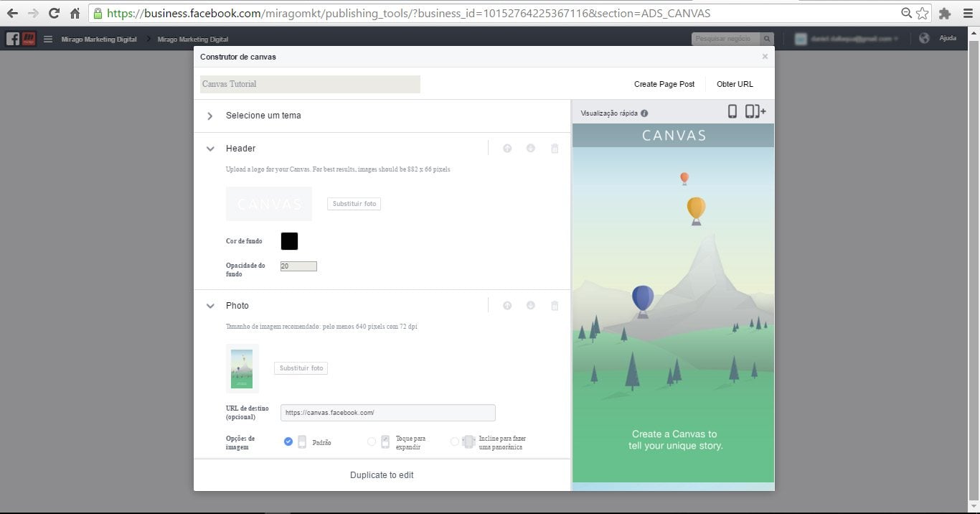Go back in browser history

[x=12, y=13]
